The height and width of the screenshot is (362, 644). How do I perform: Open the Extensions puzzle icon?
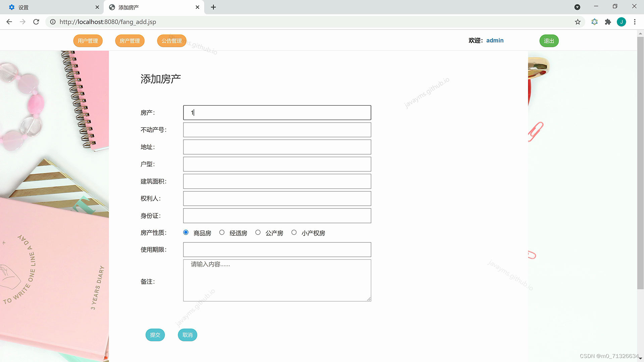(608, 22)
